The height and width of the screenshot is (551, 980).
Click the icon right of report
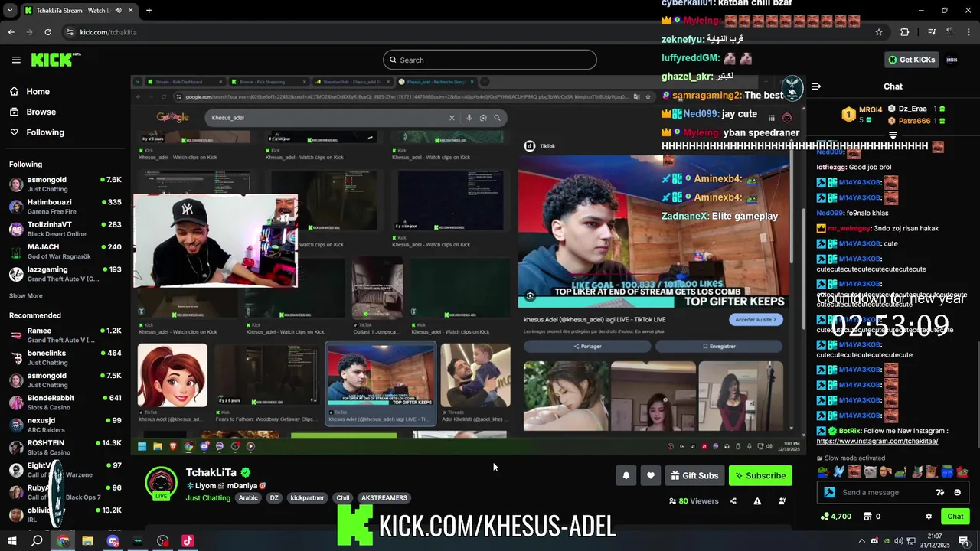click(782, 501)
